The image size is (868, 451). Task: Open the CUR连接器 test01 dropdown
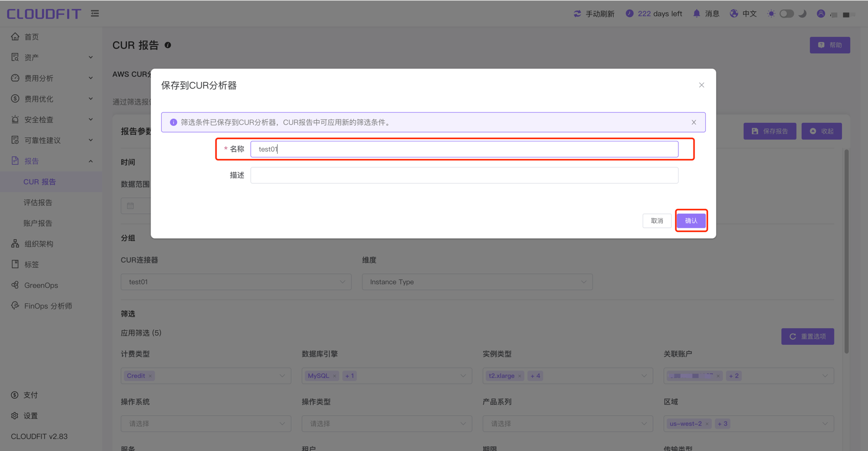[x=236, y=282]
